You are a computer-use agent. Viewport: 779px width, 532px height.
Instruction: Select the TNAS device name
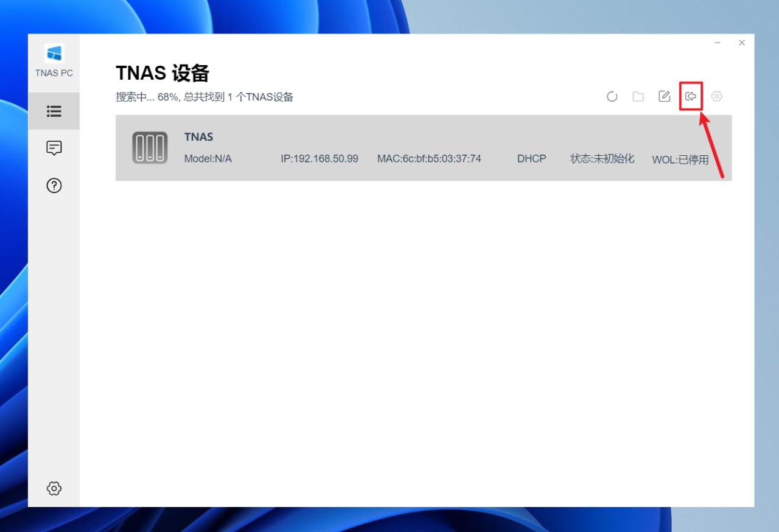tap(199, 137)
